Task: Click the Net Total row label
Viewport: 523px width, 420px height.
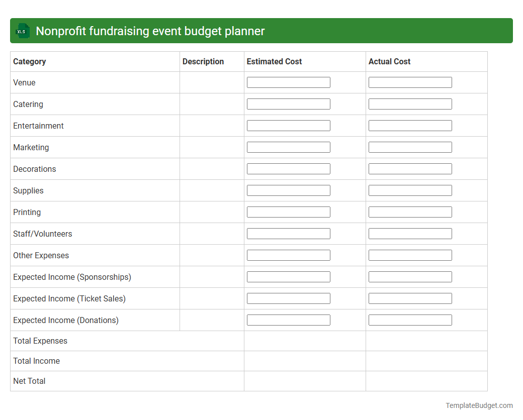Action: pos(29,381)
